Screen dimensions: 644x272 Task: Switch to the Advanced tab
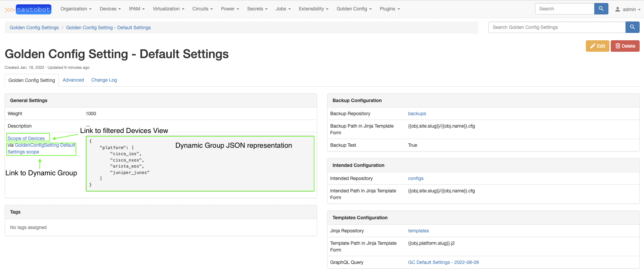(x=73, y=80)
